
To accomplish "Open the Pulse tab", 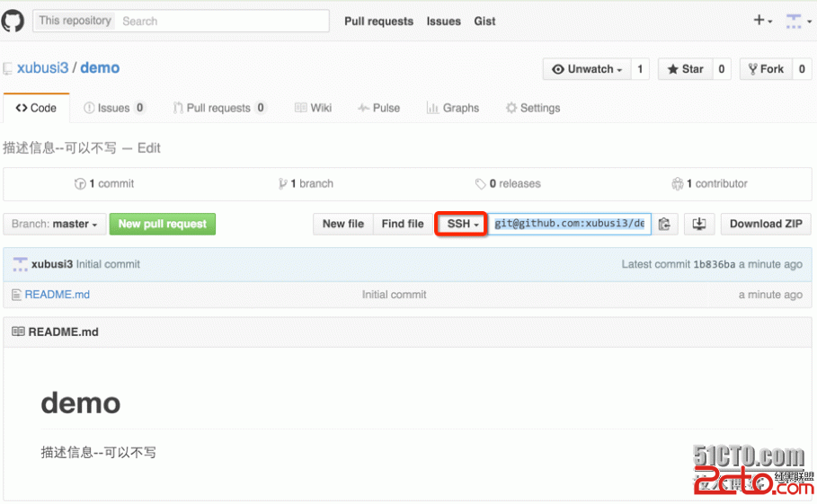I will point(378,109).
